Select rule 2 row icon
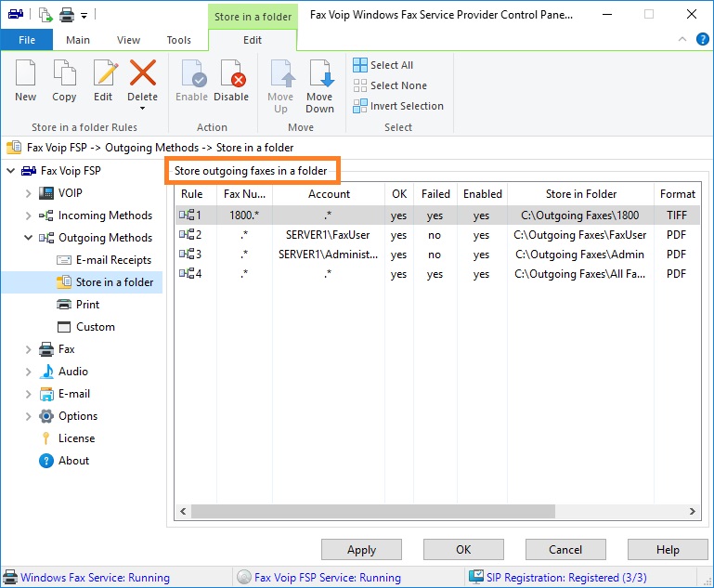This screenshot has height=588, width=714. pyautogui.click(x=187, y=235)
